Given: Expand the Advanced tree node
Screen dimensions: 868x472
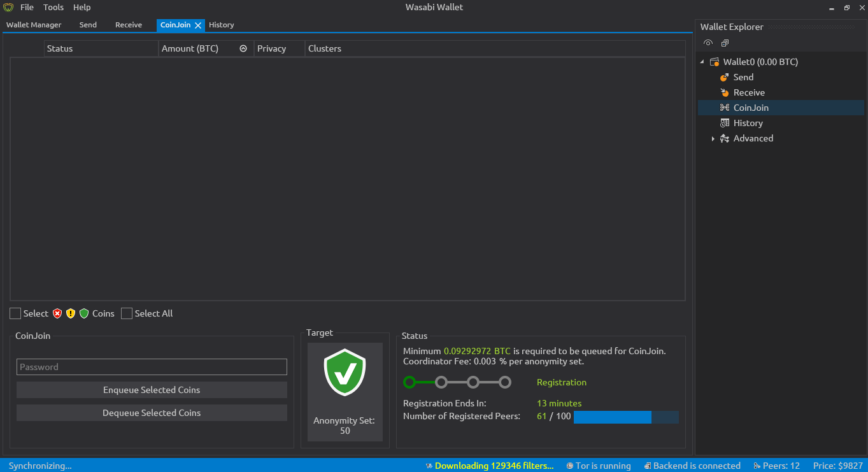Looking at the screenshot, I should [713, 138].
